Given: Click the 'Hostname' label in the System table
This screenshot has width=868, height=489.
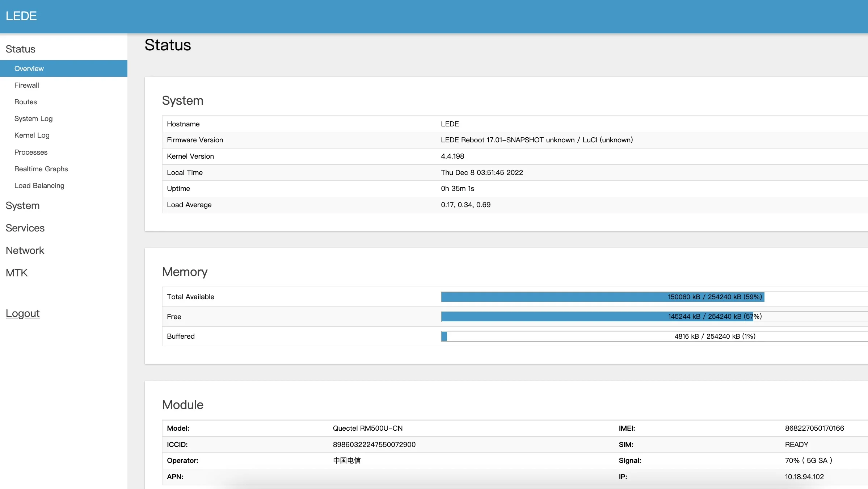Looking at the screenshot, I should (183, 124).
